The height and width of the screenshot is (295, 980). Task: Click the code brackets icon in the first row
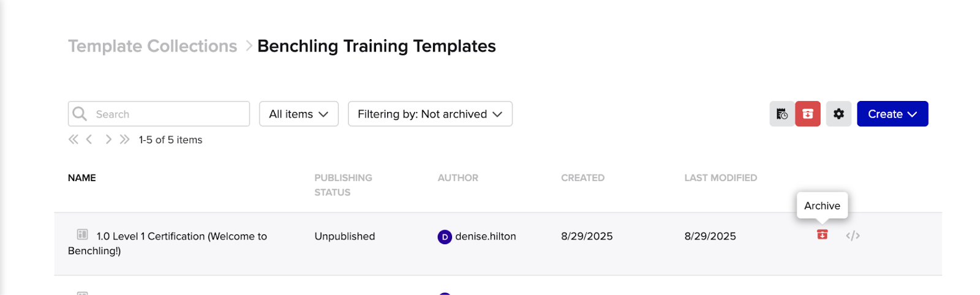click(853, 236)
